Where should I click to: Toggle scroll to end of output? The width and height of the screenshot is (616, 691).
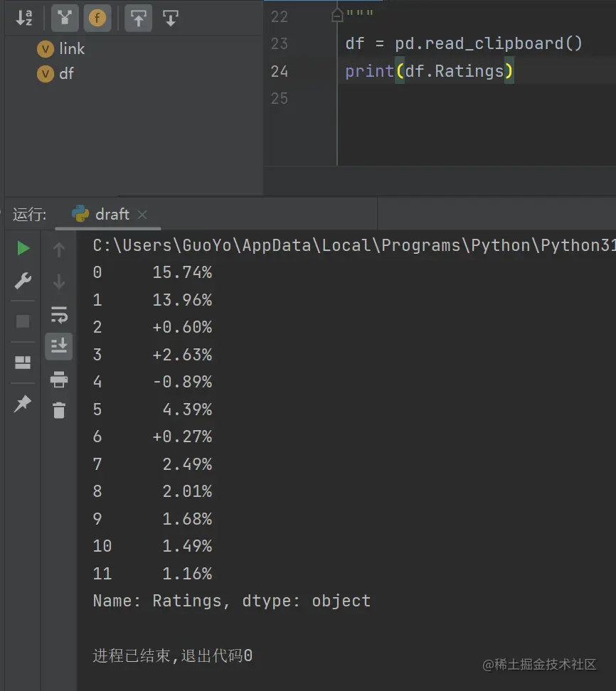pyautogui.click(x=59, y=346)
